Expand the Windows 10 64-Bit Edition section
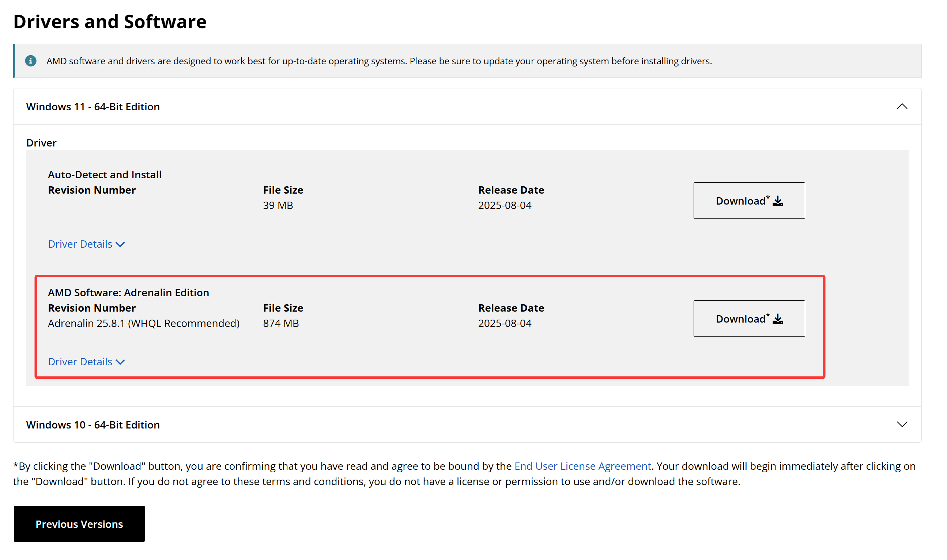Screen dimensions: 947x560 click(x=902, y=424)
